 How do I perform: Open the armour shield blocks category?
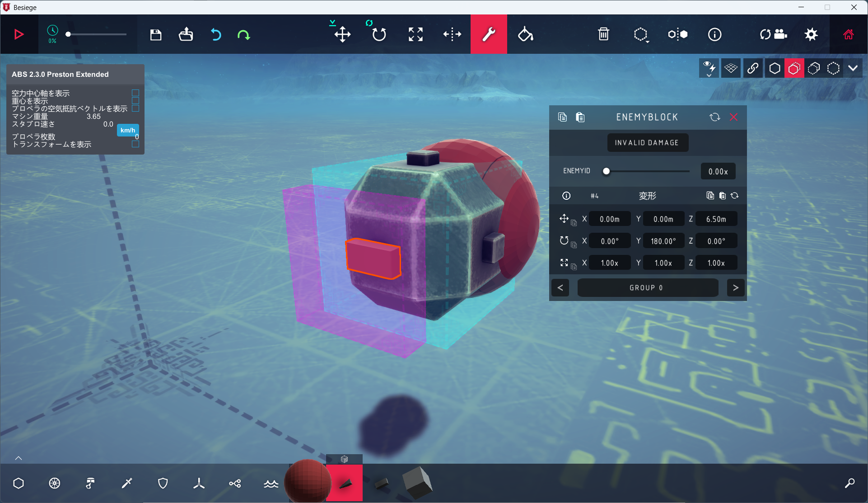[163, 483]
